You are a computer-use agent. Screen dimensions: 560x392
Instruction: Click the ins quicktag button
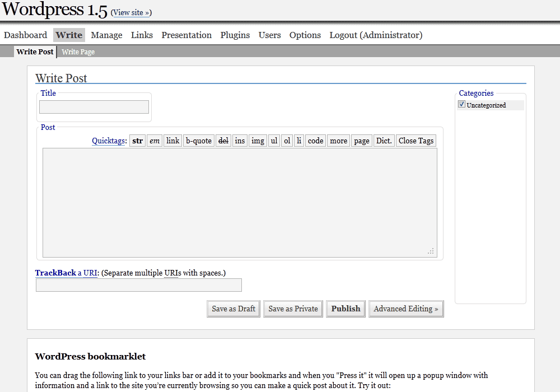point(240,141)
